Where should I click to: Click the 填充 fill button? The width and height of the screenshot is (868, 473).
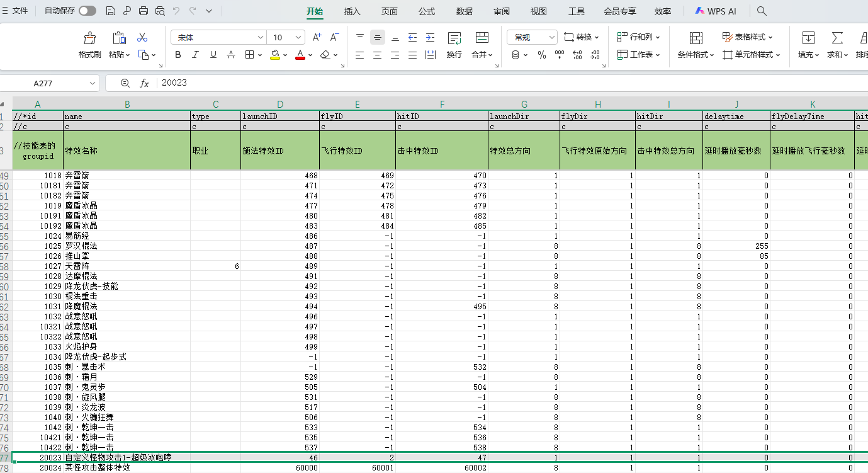[808, 45]
